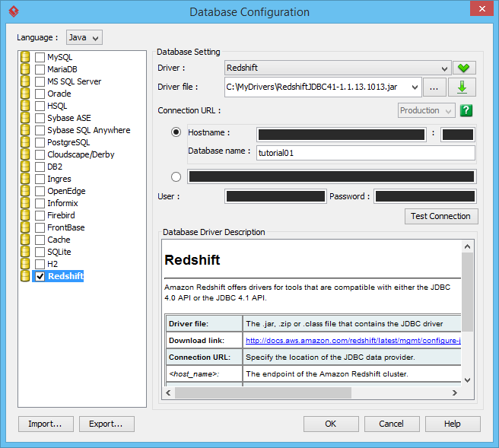
Task: Click the database icon beside Informix
Action: tap(25, 203)
